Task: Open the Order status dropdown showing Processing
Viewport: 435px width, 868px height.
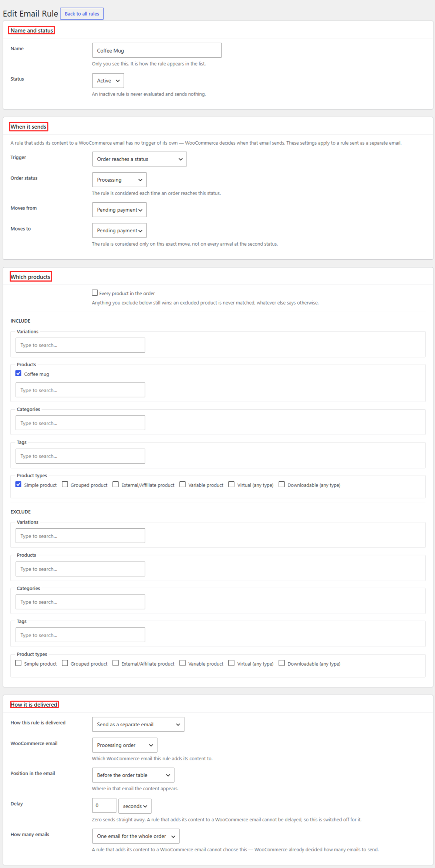Action: pyautogui.click(x=119, y=180)
